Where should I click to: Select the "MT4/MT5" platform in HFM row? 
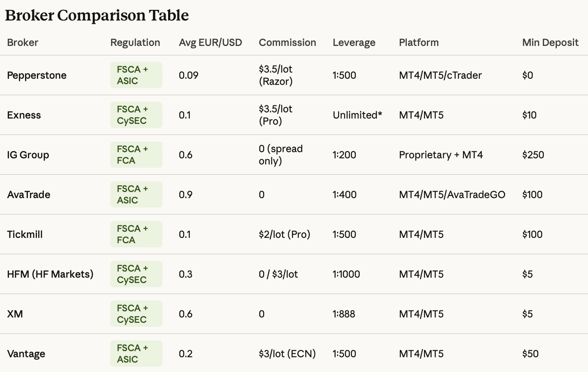coord(422,274)
